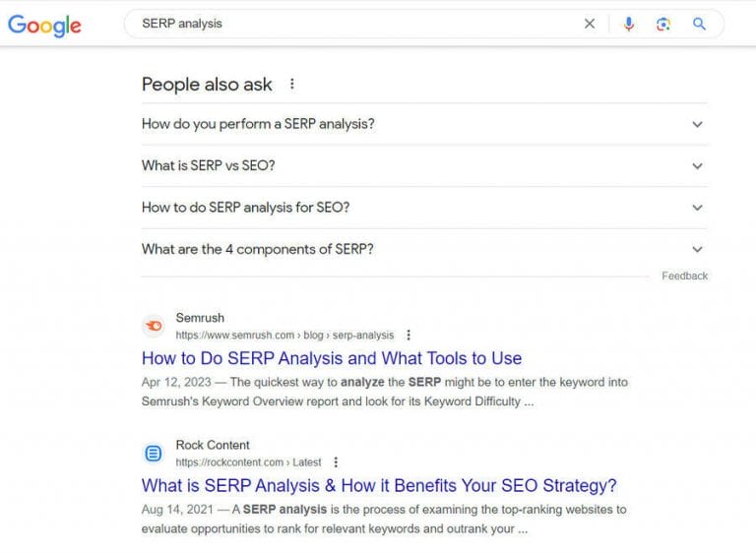The image size is (756, 554).
Task: Click the Semrush site favicon
Action: coord(154,326)
